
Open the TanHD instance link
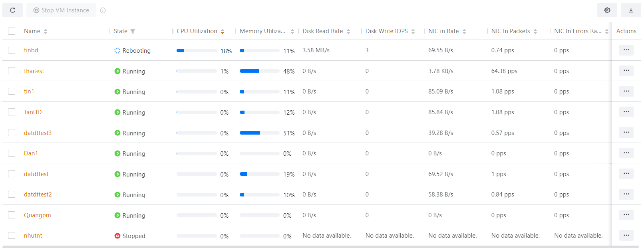click(33, 112)
